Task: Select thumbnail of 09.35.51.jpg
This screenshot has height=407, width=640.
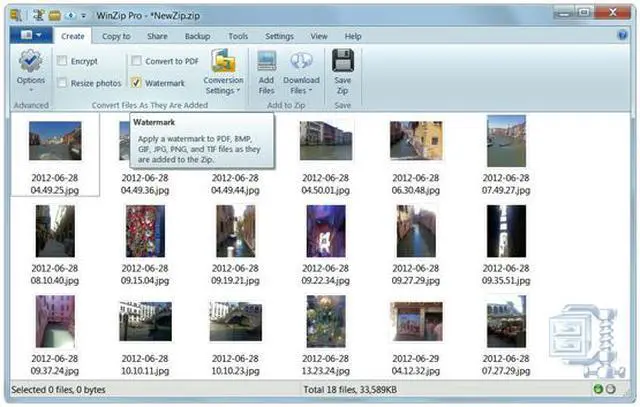Action: coord(506,231)
